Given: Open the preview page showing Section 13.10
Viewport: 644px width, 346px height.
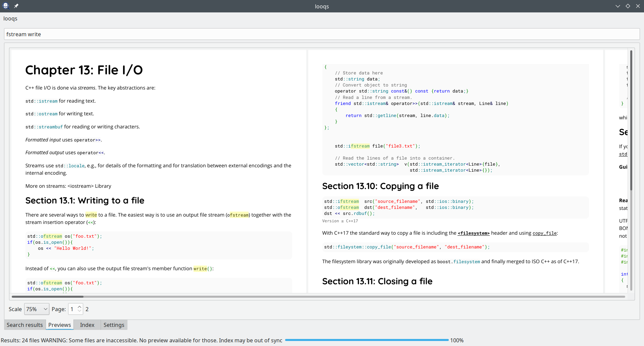Looking at the screenshot, I should click(455, 171).
